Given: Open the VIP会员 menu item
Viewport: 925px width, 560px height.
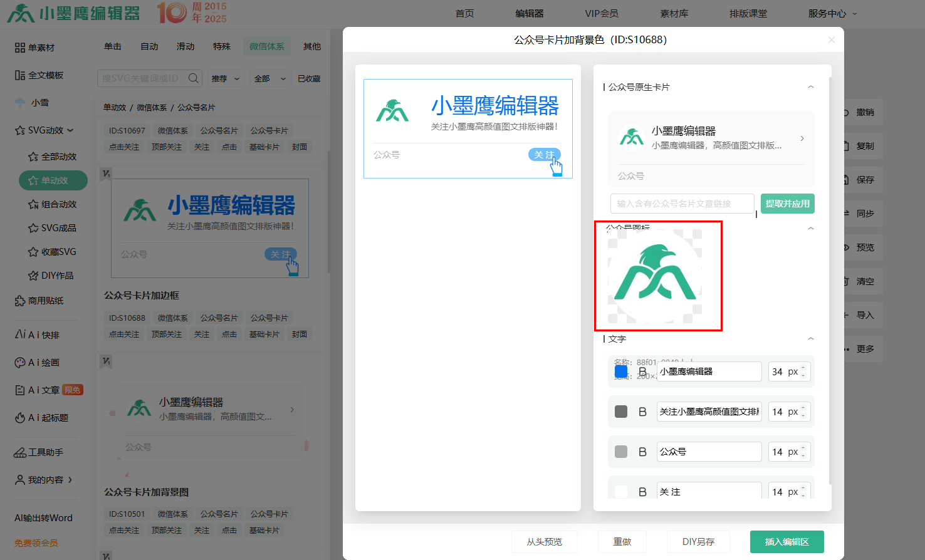Looking at the screenshot, I should [x=601, y=13].
